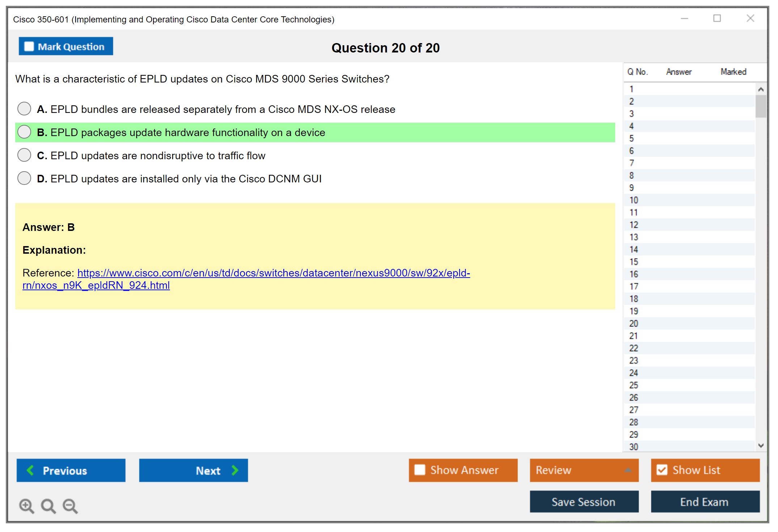Click the green left chevron on Previous
Screen dimensions: 778x532
[30, 470]
